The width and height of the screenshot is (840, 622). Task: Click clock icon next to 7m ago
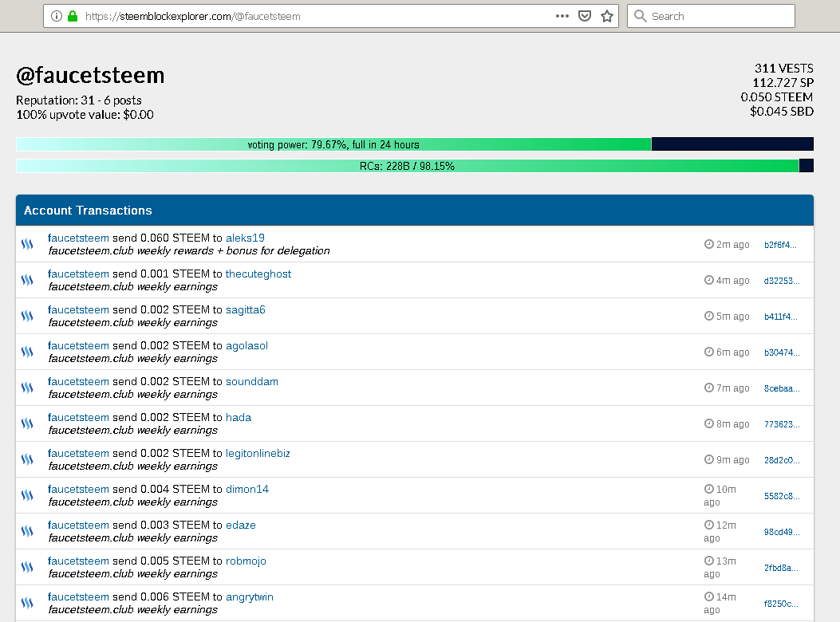(x=708, y=388)
